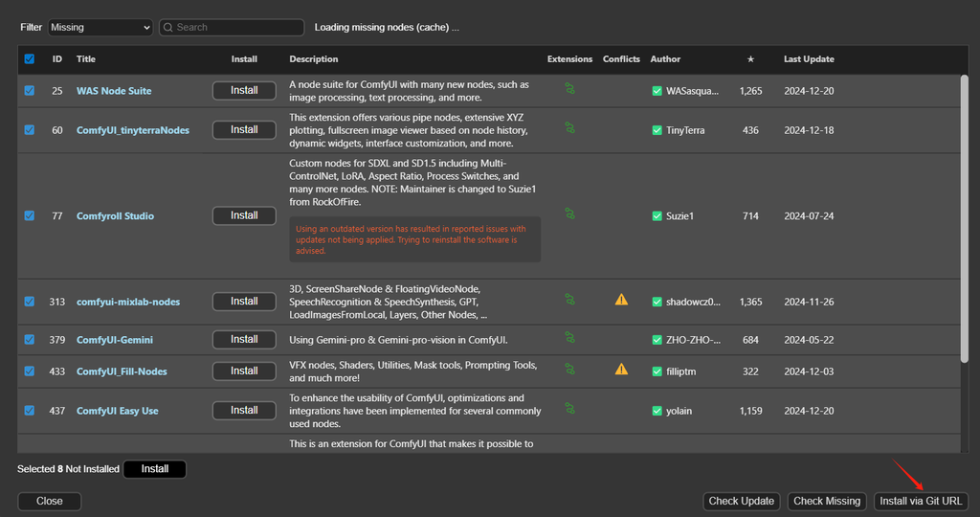Click the extensions icon for ComfyUI_tinyterraNodes
This screenshot has height=517, width=980.
point(569,127)
